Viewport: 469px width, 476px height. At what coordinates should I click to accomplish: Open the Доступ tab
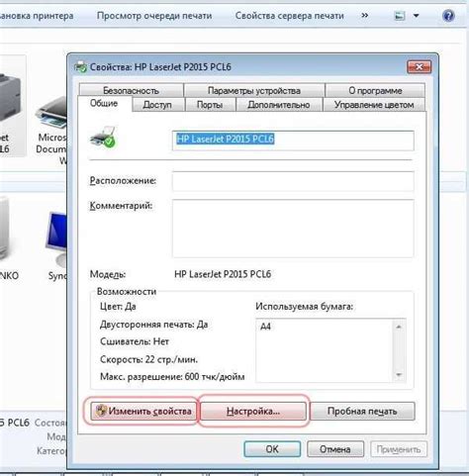157,105
